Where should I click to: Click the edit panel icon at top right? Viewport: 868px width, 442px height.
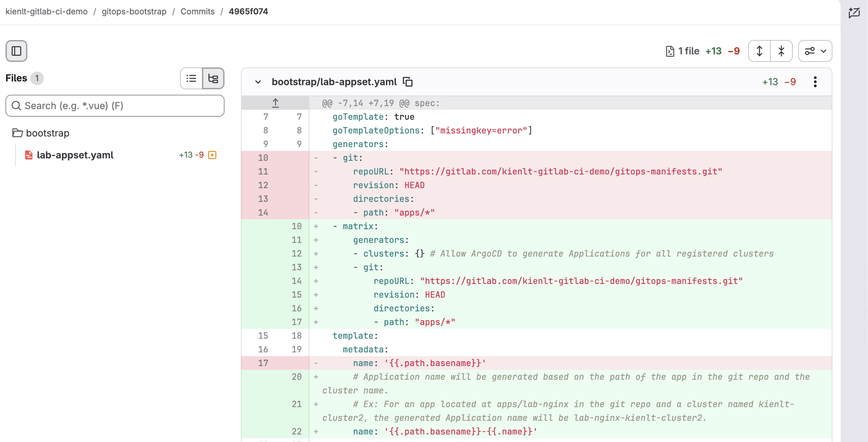[854, 13]
